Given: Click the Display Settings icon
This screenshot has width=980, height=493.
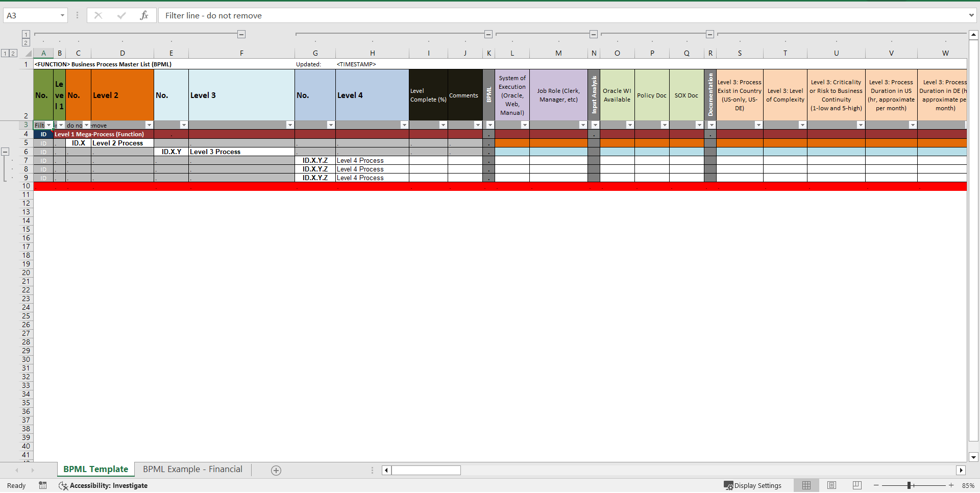Looking at the screenshot, I should coord(728,485).
